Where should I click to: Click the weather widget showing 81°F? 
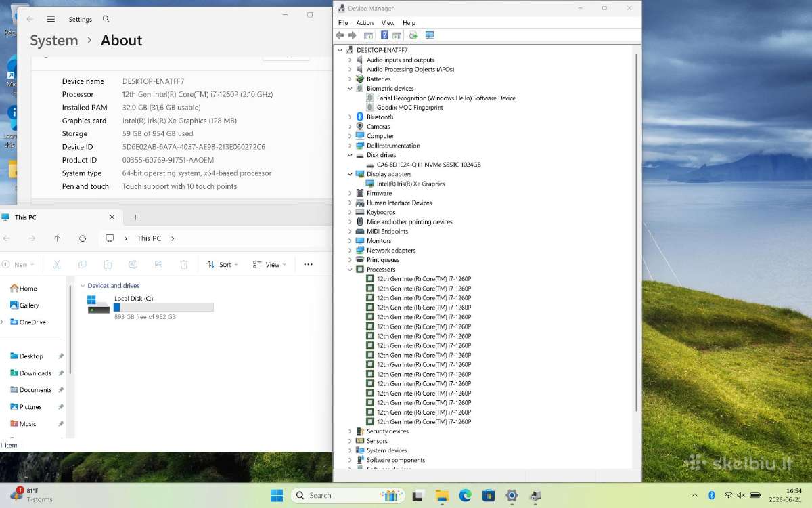pyautogui.click(x=31, y=495)
